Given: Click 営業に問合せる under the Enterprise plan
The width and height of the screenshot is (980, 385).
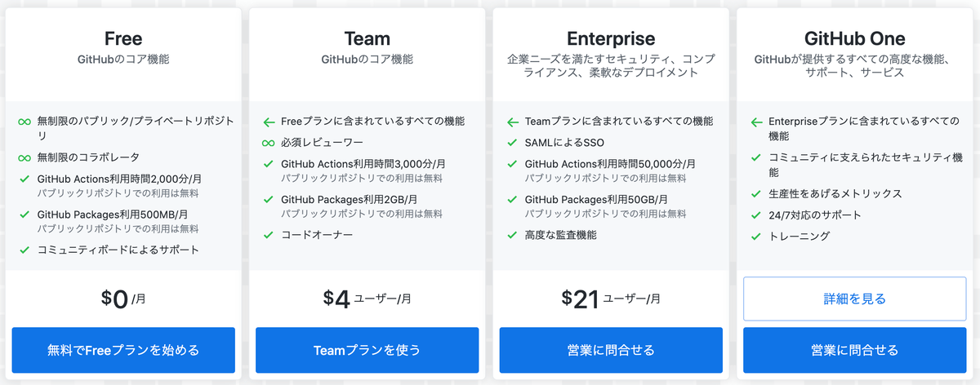Looking at the screenshot, I should coord(611,350).
